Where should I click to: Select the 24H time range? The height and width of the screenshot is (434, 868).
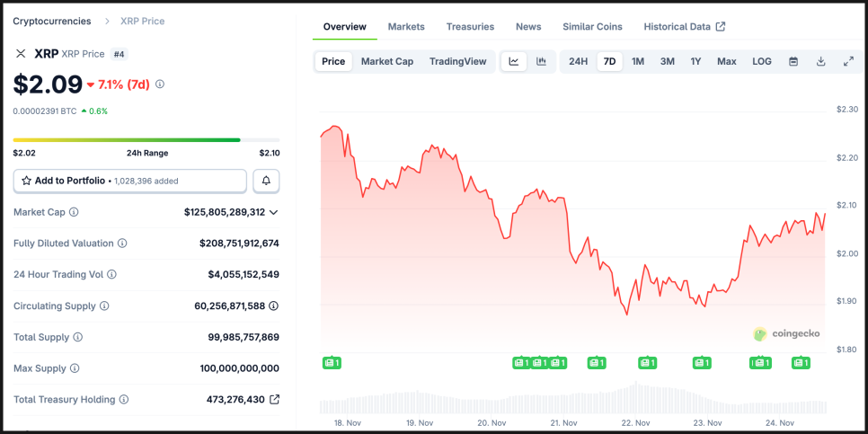578,61
